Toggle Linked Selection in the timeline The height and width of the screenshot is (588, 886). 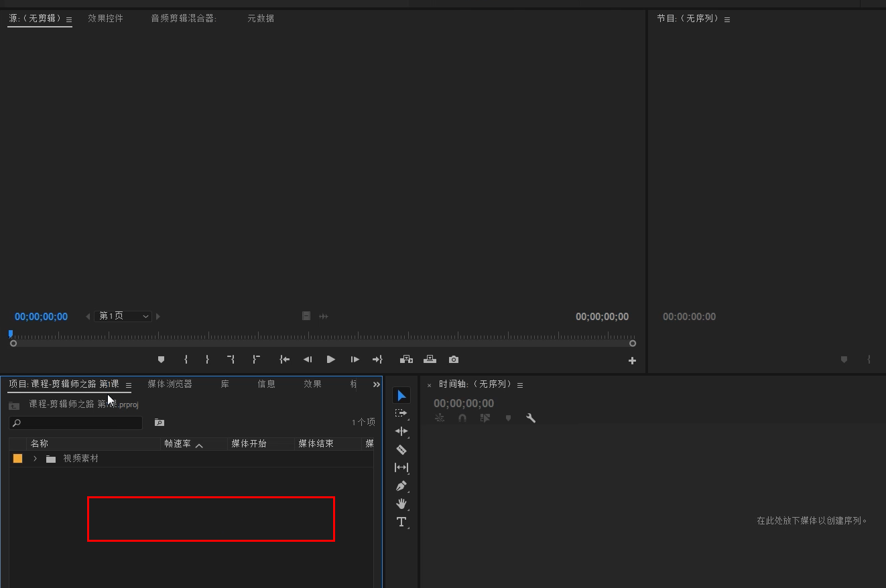tap(485, 418)
